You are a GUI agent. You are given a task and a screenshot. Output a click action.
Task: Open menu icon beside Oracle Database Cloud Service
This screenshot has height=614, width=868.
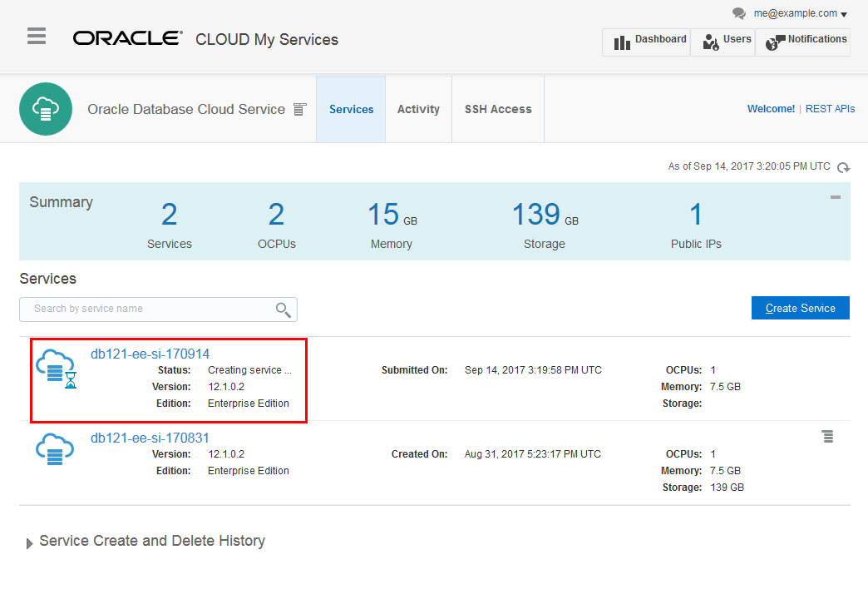point(299,109)
